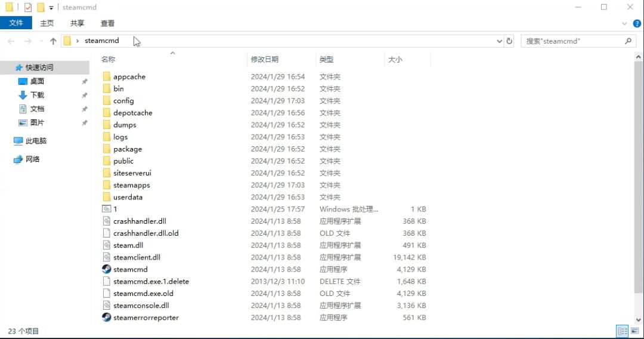Viewport: 644px width, 339px height.
Task: Click the 19,142 KB size value
Action: (410, 257)
